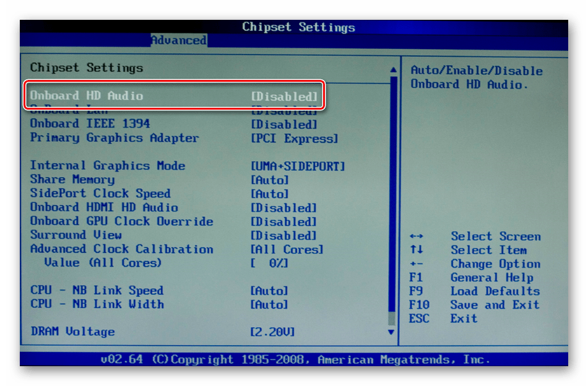Change the [All Cores] value
Viewport: 588px width, 386px height.
click(287, 249)
